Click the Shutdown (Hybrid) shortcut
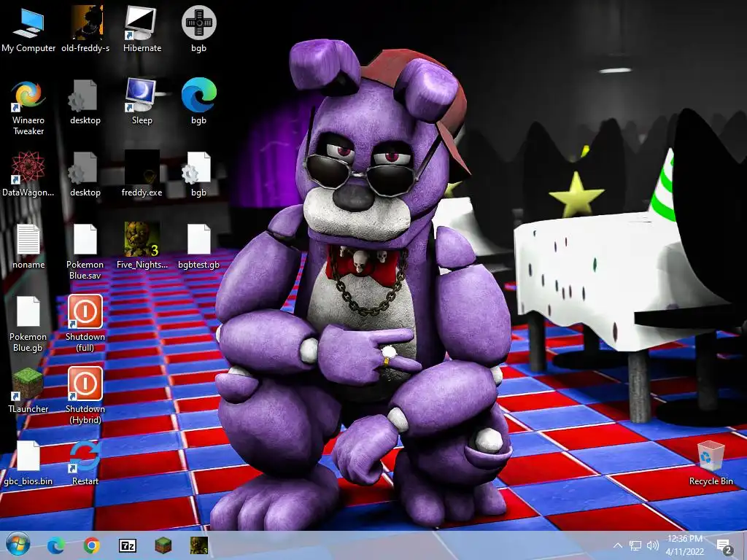This screenshot has width=747, height=560. (x=85, y=396)
